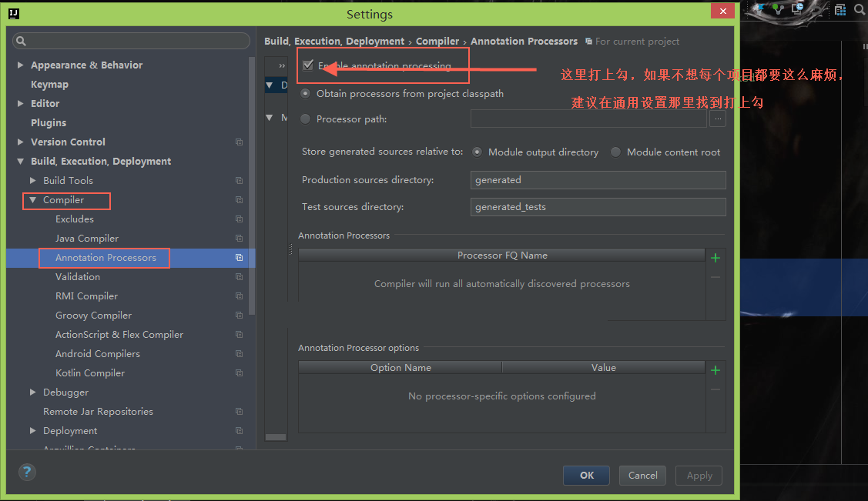
Task: Click project-level icon beside Java Compiler
Action: pyautogui.click(x=239, y=239)
